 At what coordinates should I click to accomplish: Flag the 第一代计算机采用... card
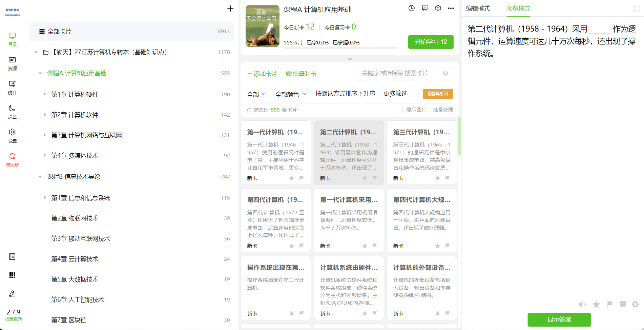coord(375,246)
